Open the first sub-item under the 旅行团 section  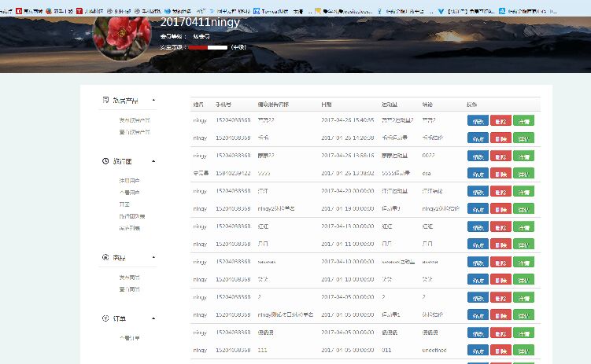coord(129,181)
